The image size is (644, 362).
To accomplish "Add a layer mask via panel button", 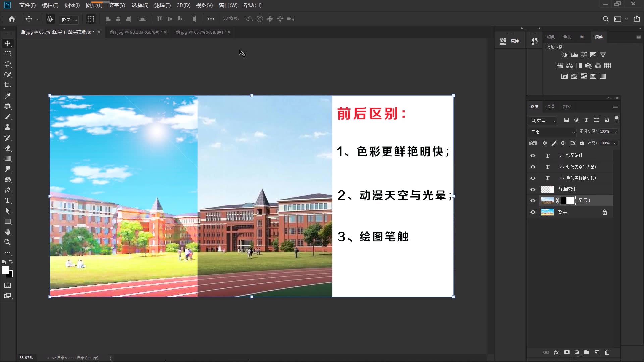I will coord(567,352).
